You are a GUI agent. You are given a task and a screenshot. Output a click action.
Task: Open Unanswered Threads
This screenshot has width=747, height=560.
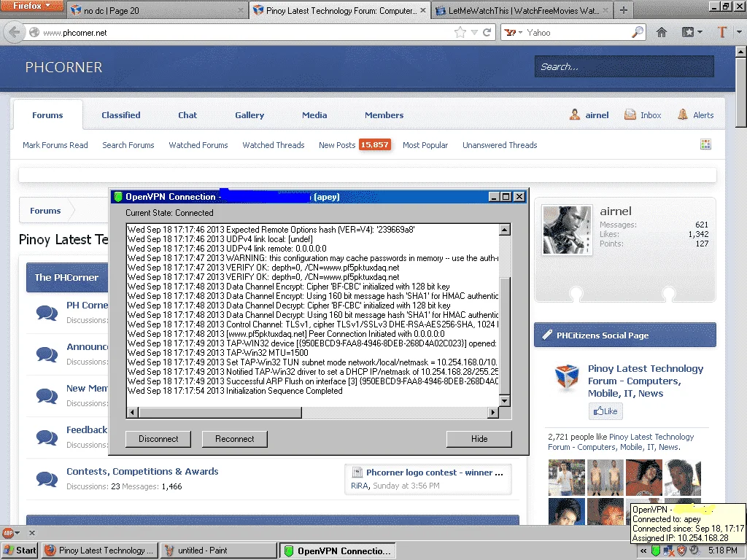point(500,145)
